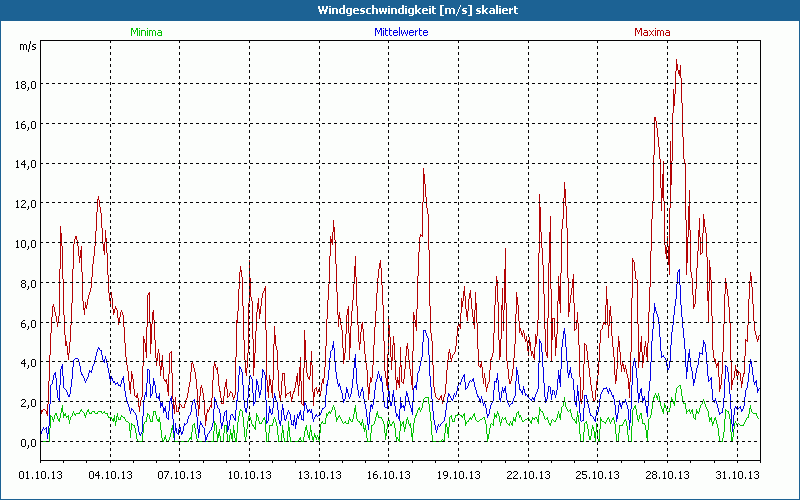This screenshot has width=800, height=500.
Task: Click the highest red Maxima peak above 18 m/s
Action: click(x=677, y=61)
